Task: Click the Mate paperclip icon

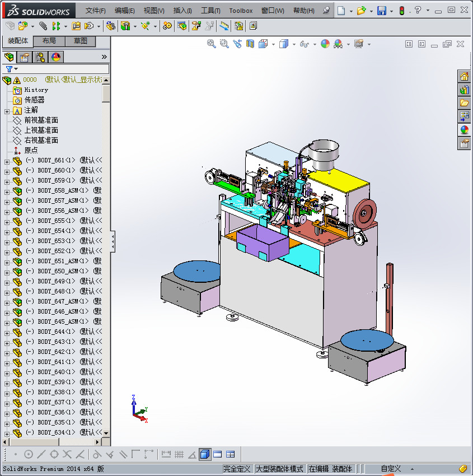Action: point(43,26)
